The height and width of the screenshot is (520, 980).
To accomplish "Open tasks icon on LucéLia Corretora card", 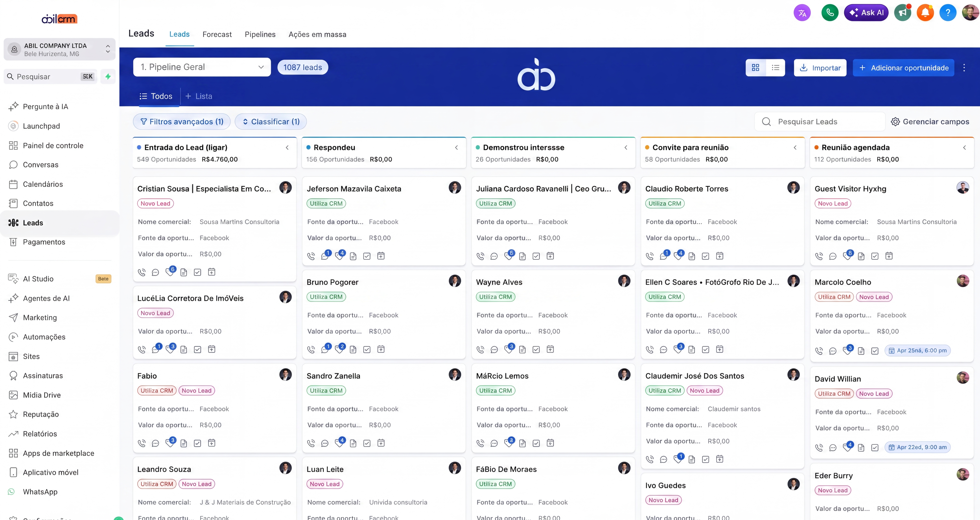I will click(197, 349).
